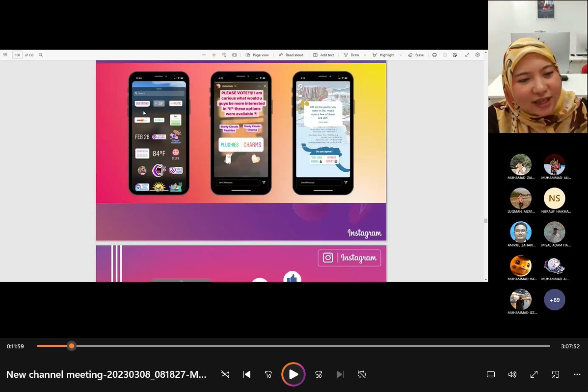The image size is (588, 392).
Task: Select the Erase tool
Action: pos(416,55)
